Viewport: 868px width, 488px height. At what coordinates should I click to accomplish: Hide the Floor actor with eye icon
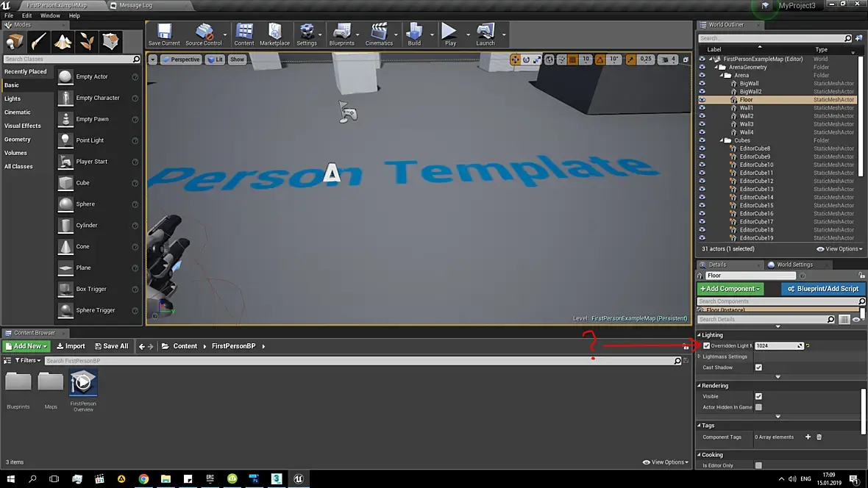coord(702,100)
